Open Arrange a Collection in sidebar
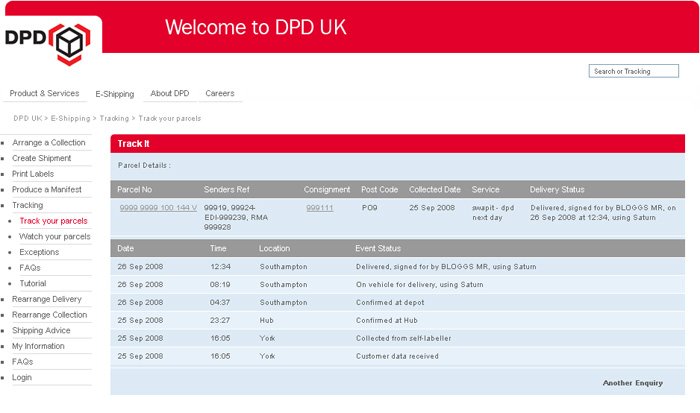700x413 pixels. (x=49, y=142)
